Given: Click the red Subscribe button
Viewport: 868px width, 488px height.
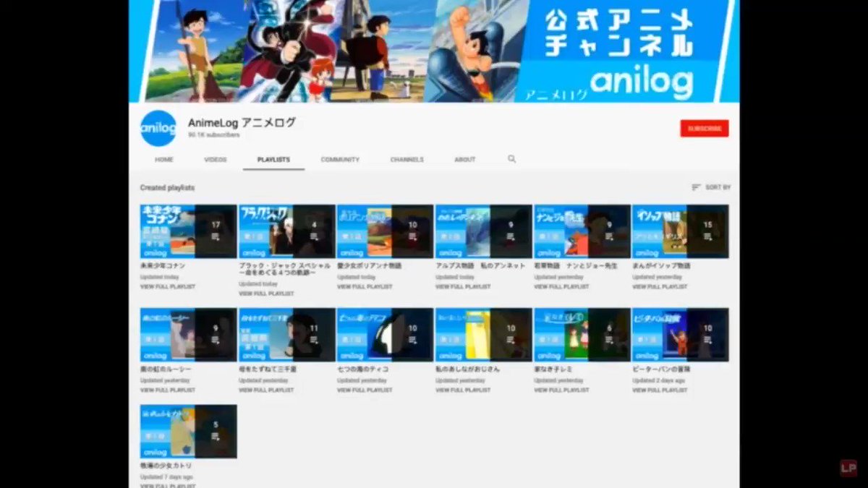Looking at the screenshot, I should 705,129.
